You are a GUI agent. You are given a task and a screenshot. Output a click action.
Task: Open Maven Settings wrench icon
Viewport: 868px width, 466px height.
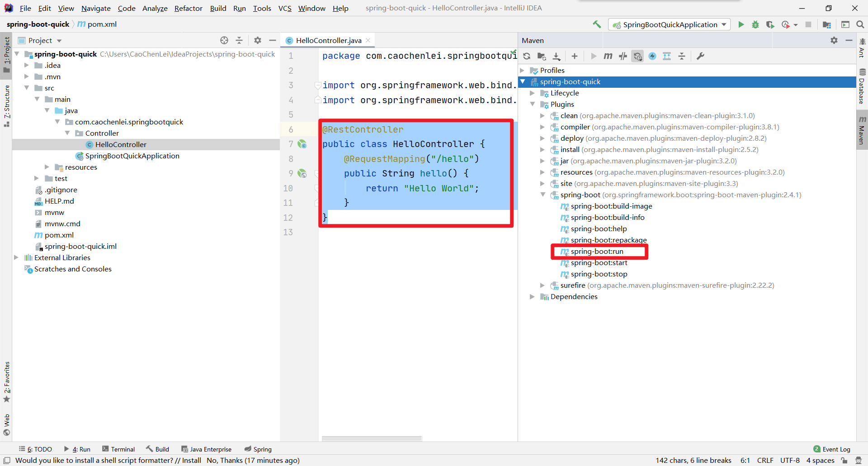[x=701, y=56]
